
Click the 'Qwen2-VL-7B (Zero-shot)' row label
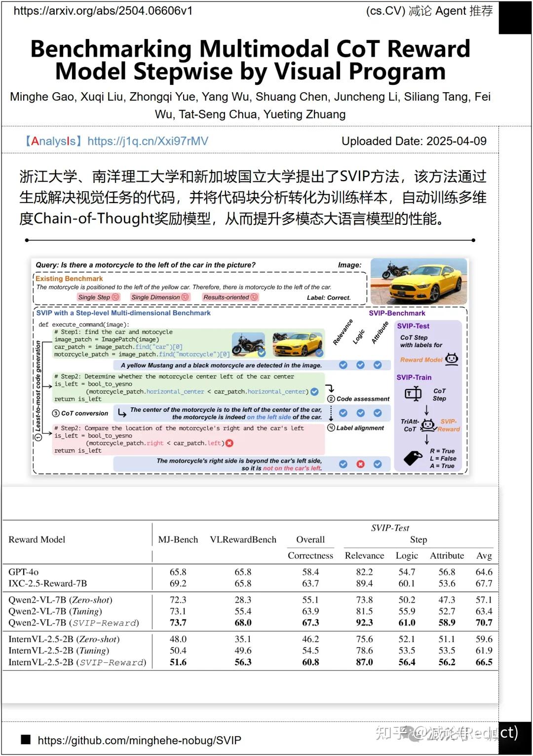[60, 600]
